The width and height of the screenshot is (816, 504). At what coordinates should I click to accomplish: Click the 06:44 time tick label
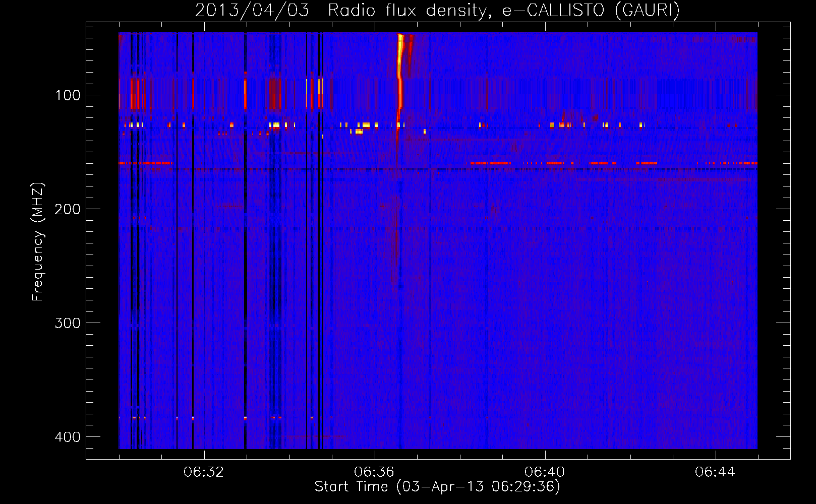click(715, 472)
